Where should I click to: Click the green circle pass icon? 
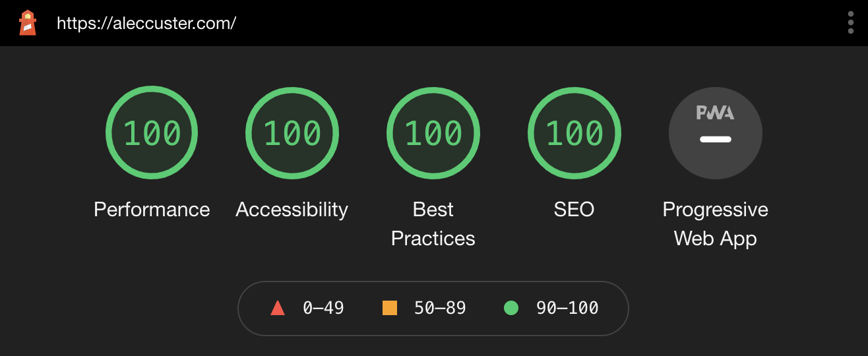pos(511,308)
